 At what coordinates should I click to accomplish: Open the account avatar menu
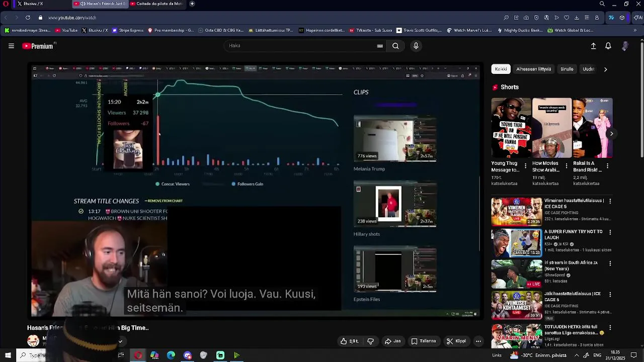point(625,46)
